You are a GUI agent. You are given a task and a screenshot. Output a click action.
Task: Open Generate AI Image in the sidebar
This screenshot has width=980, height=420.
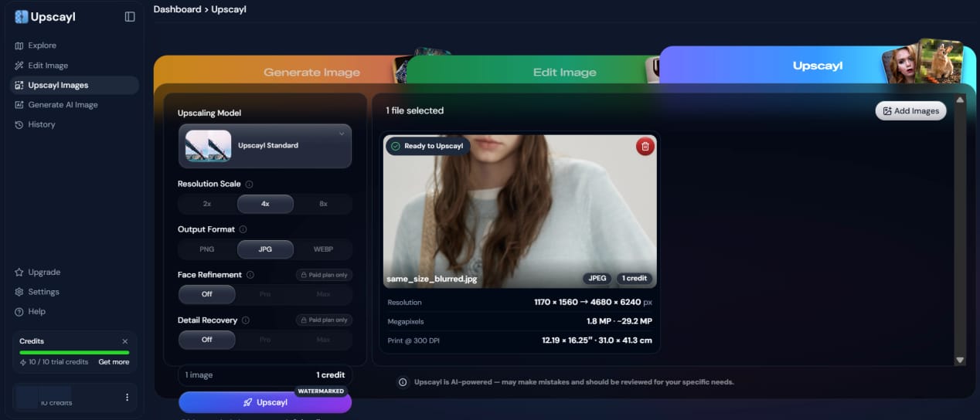coord(75,105)
